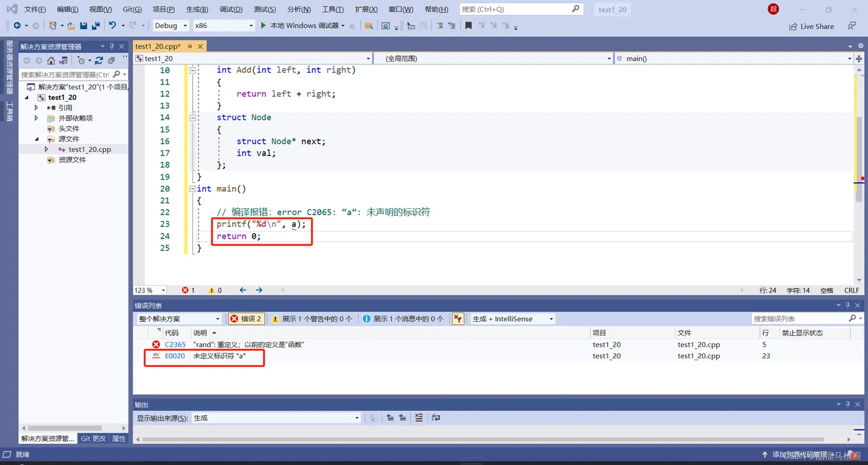This screenshot has height=465, width=868.
Task: Click the Home icon in Solution Explorer
Action: 51,60
